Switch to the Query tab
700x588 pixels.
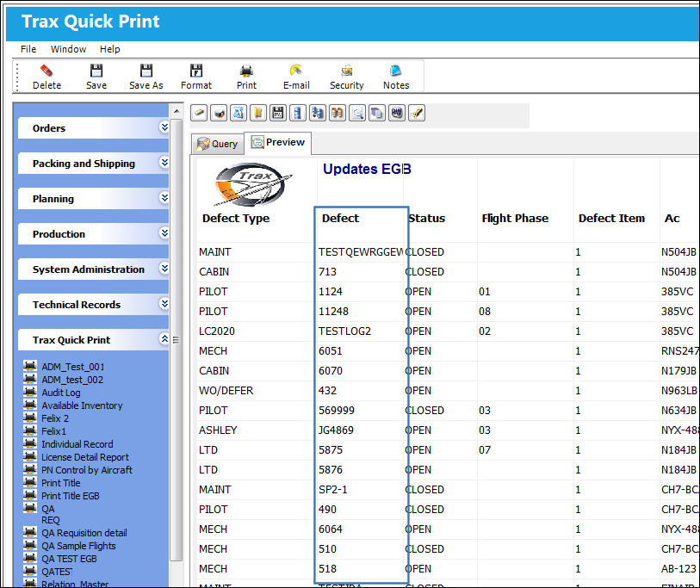coord(218,144)
